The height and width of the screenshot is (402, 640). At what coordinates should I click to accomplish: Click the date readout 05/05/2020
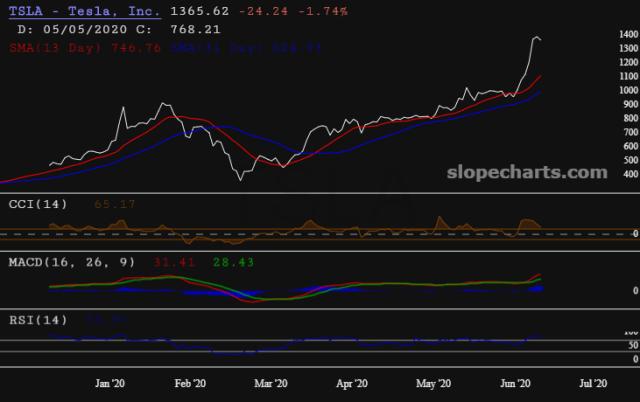pos(85,29)
